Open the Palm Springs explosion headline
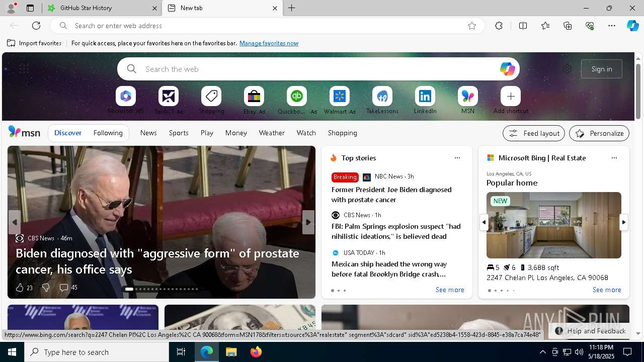The width and height of the screenshot is (644, 362). tap(396, 231)
